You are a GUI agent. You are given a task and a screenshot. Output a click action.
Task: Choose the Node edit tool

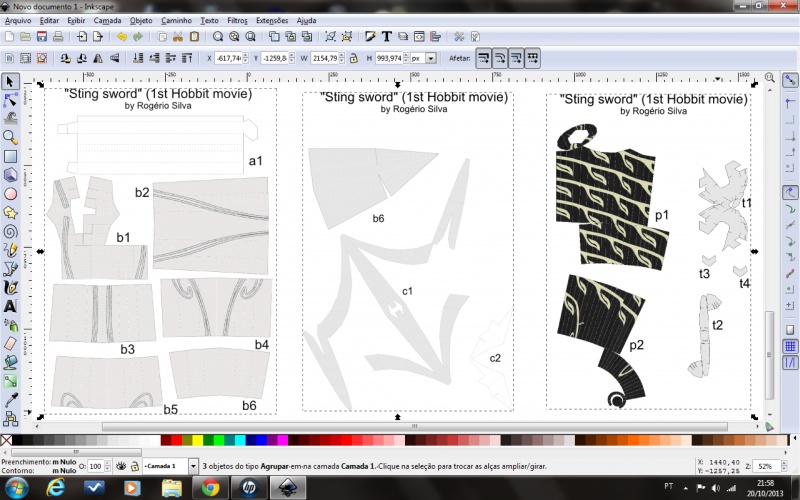pyautogui.click(x=10, y=100)
